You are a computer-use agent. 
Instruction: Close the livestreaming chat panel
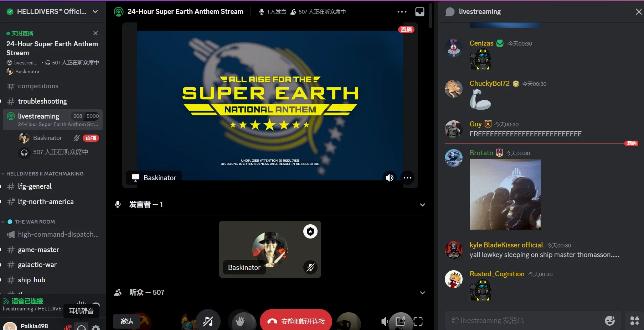(639, 12)
